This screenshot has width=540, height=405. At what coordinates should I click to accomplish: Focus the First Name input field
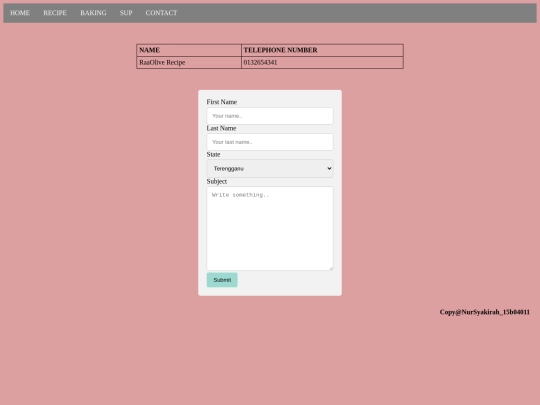pyautogui.click(x=270, y=116)
